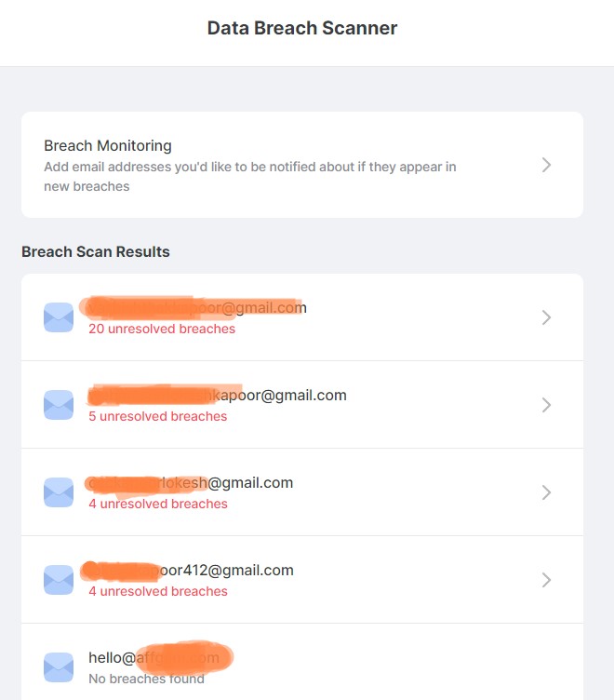Open the email address starting with hello@
614x700 pixels.
(x=154, y=658)
